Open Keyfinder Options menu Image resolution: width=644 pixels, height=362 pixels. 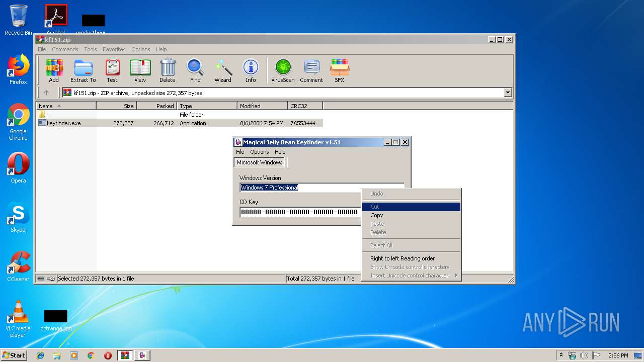(260, 152)
